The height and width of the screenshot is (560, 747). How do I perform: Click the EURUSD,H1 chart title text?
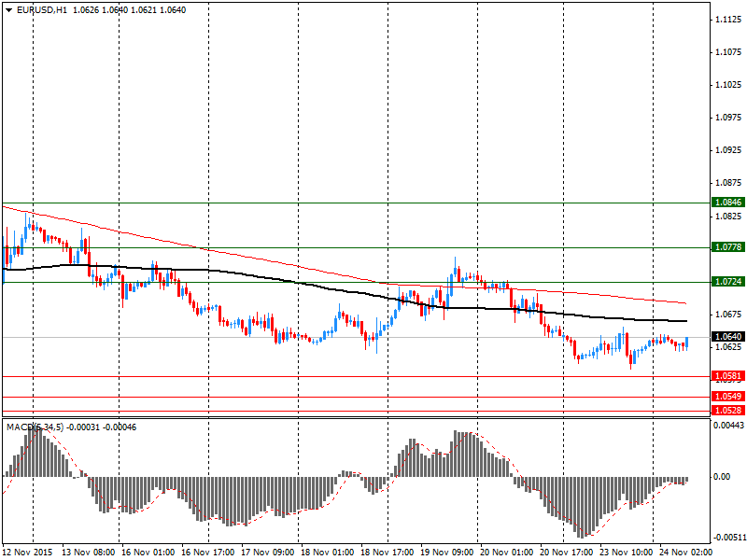(x=41, y=10)
